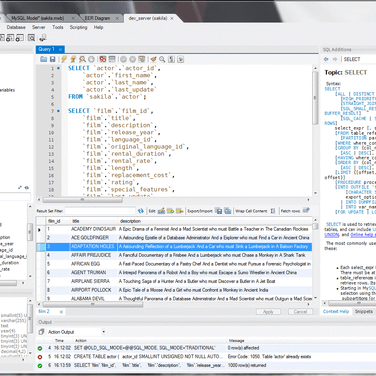
Task: Refresh the result set with the blue arrows
Action: point(141,211)
